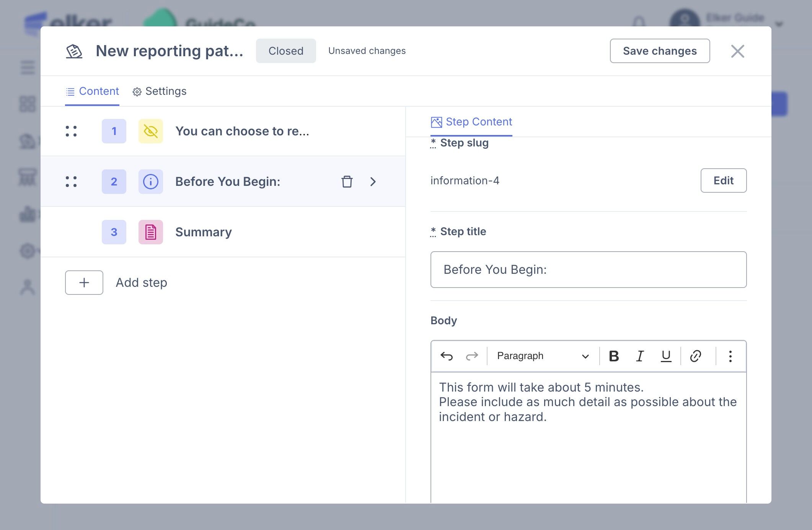The height and width of the screenshot is (530, 812).
Task: Open the Paragraph style dropdown
Action: pos(543,356)
